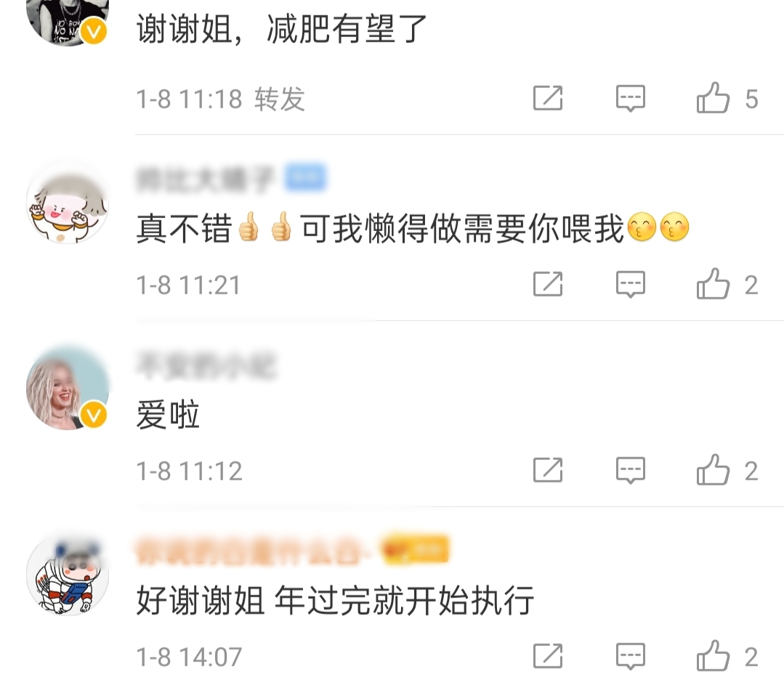Repost the comment posted at 11:21
This screenshot has width=784, height=683.
pos(548,284)
